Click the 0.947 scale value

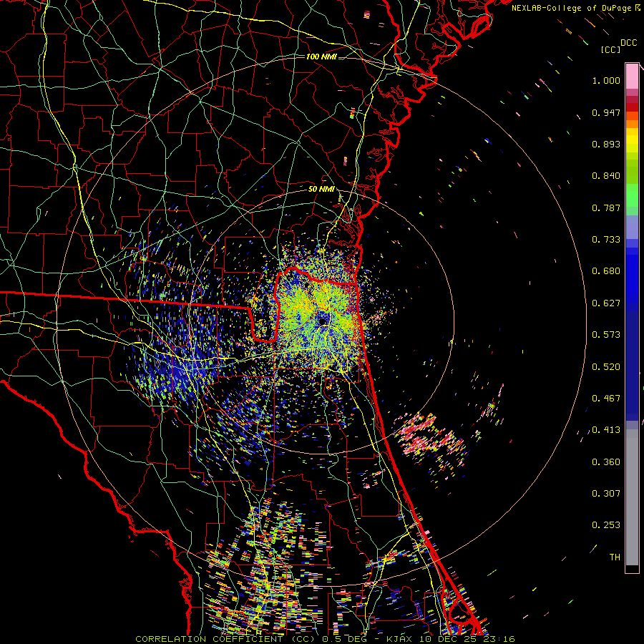(x=606, y=112)
